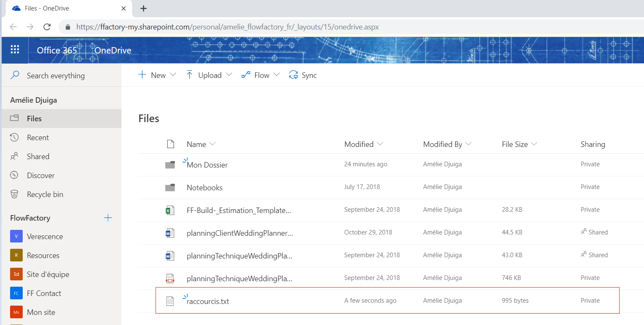This screenshot has height=325, width=644.
Task: Add a site with FlowFactory plus icon
Action: (x=108, y=218)
